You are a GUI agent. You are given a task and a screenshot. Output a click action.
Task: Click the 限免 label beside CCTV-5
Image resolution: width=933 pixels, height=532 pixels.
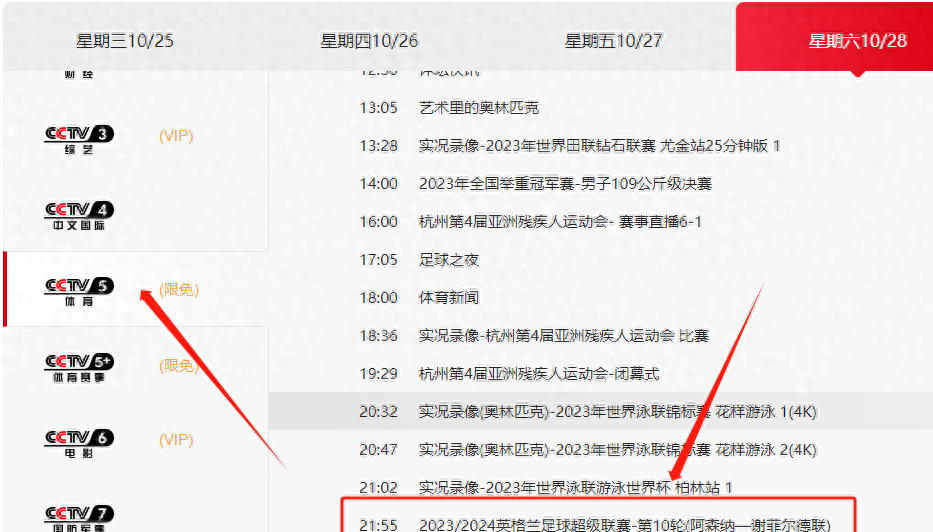179,290
